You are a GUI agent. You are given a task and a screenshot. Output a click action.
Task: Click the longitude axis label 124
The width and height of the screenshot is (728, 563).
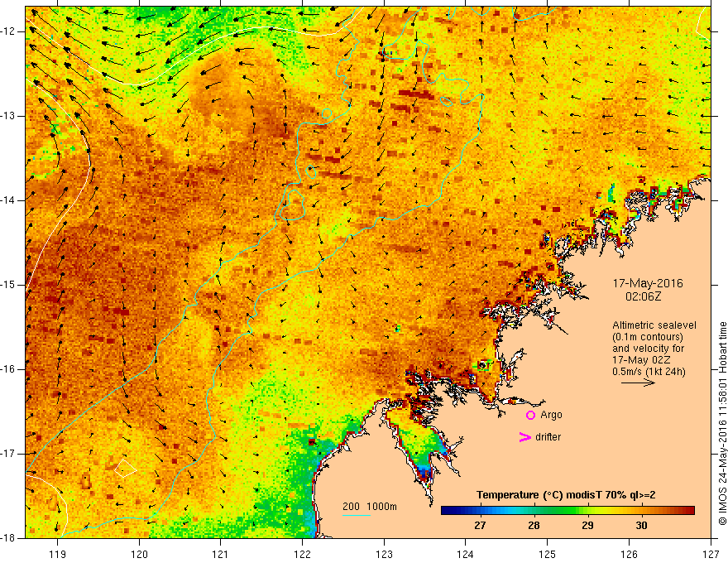coord(465,554)
